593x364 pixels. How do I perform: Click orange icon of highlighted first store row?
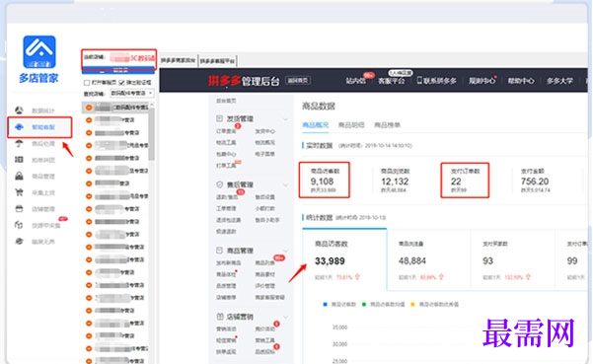pyautogui.click(x=89, y=108)
